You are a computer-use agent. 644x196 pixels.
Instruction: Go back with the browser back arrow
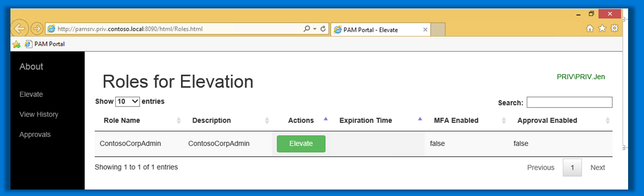click(x=19, y=28)
